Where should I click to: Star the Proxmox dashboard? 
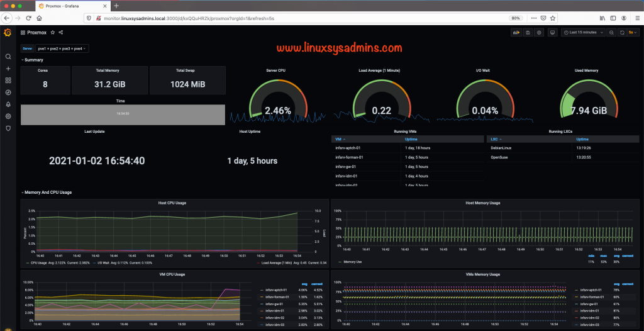pos(53,32)
